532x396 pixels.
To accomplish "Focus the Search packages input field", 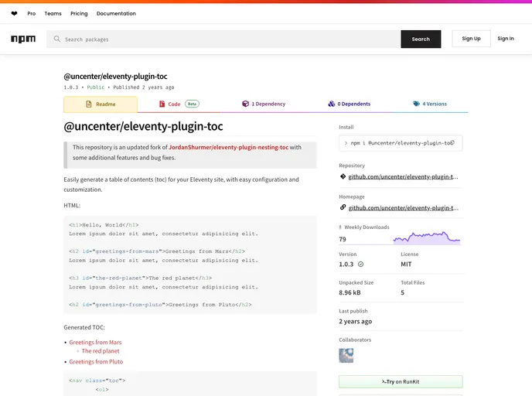I will [223, 39].
